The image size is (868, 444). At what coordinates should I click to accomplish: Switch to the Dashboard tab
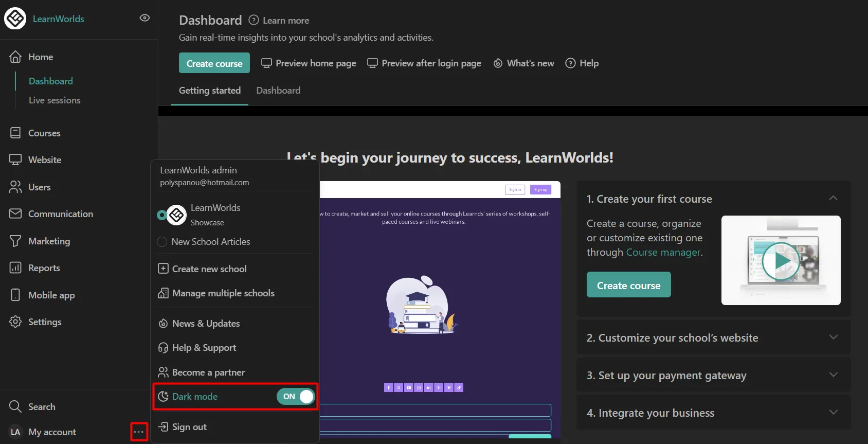coord(278,91)
